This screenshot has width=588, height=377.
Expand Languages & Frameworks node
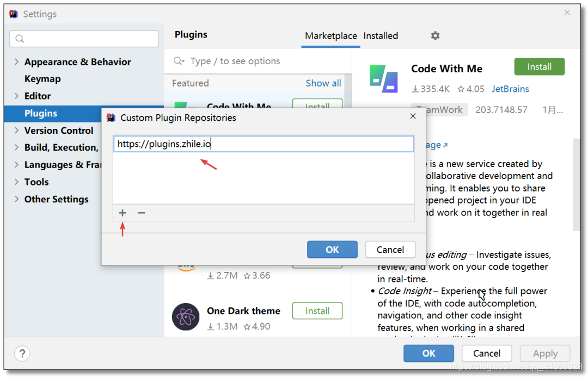tap(16, 164)
